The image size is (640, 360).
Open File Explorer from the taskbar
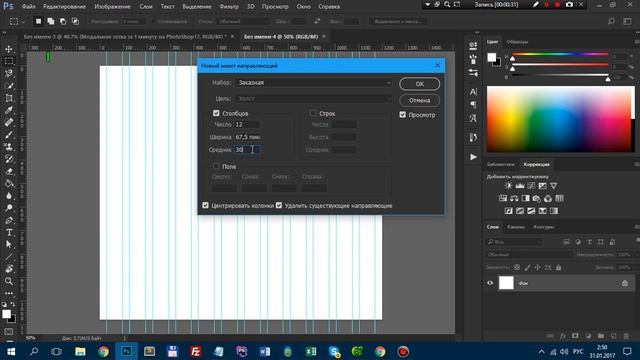(x=80, y=351)
